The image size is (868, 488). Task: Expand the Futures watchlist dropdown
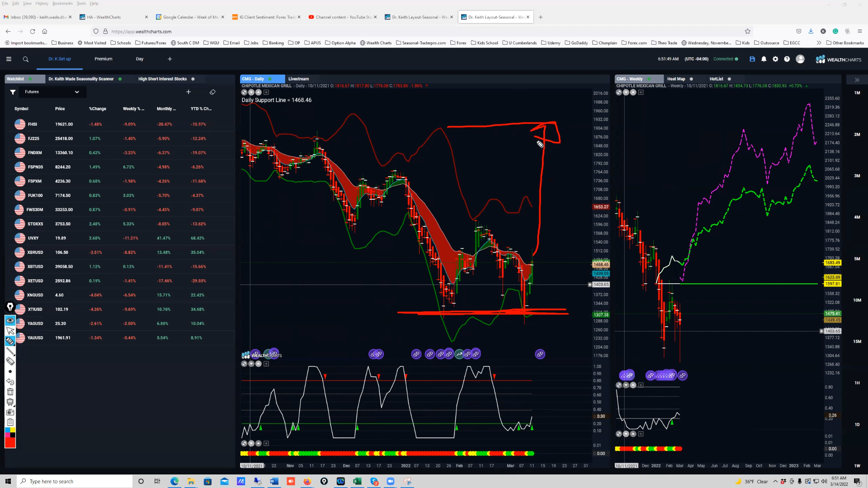tap(52, 92)
